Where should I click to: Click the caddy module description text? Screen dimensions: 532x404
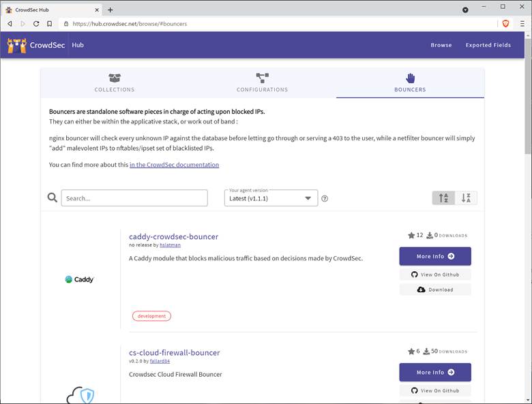click(x=246, y=258)
